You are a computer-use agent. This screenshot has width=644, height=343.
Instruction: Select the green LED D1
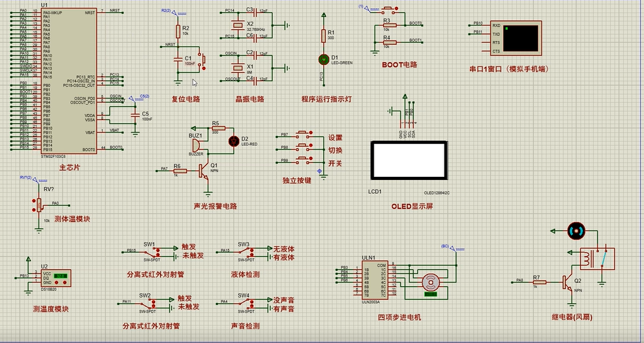324,59
